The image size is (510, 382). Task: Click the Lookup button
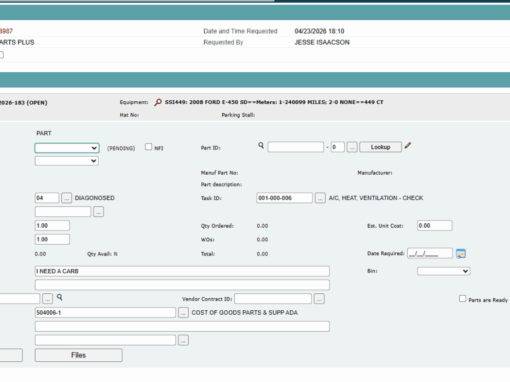[380, 147]
